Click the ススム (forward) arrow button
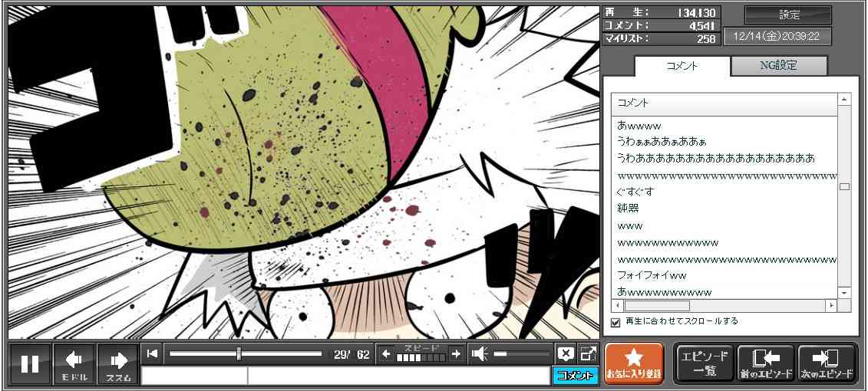This screenshot has width=868, height=391. [x=117, y=363]
